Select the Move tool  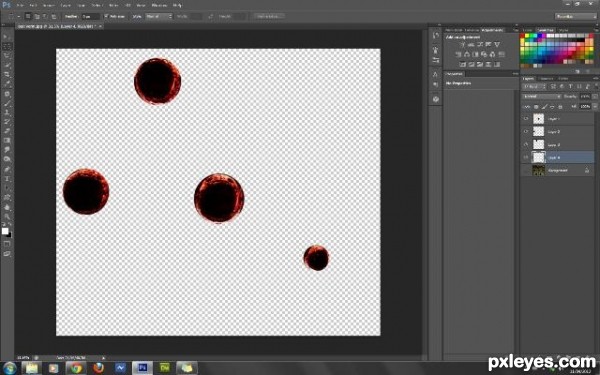7,37
